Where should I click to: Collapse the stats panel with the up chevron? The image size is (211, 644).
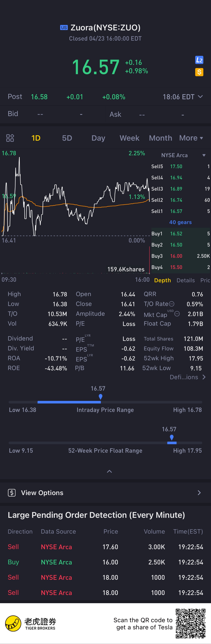coord(109,471)
